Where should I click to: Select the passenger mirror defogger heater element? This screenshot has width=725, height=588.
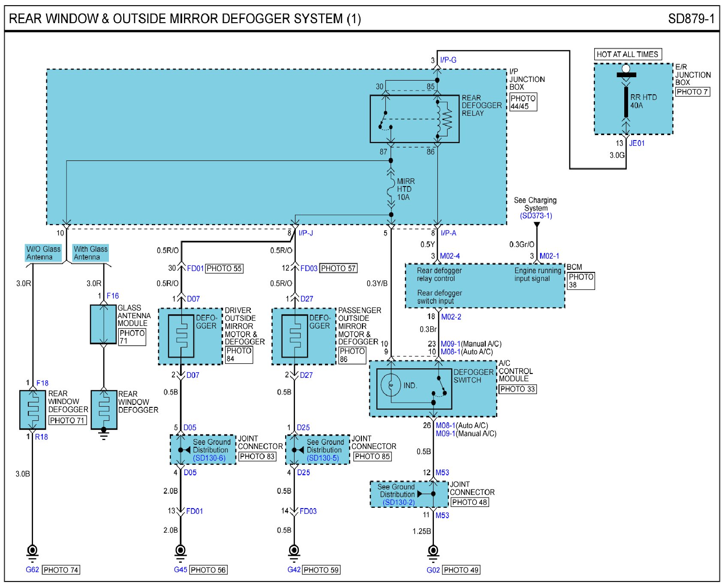tap(294, 336)
